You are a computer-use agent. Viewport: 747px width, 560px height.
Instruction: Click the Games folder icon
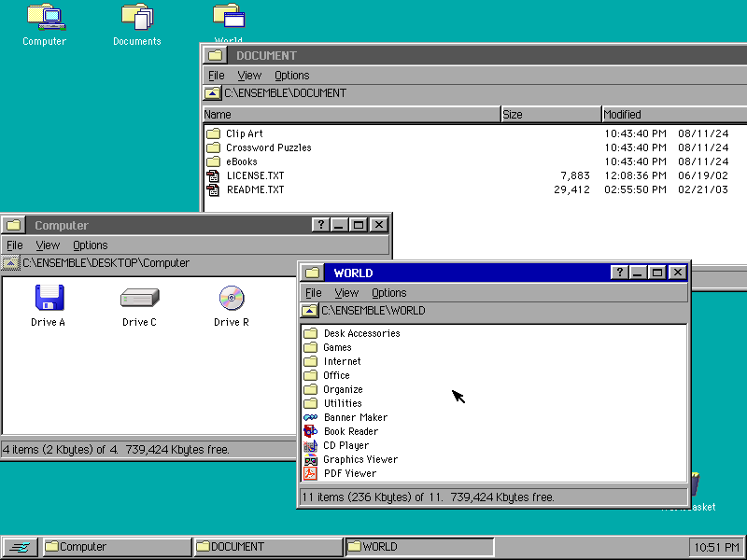(x=310, y=347)
